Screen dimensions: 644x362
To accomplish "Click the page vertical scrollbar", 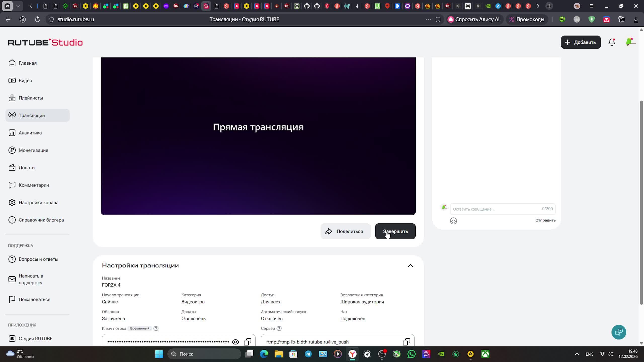I will pyautogui.click(x=641, y=201).
